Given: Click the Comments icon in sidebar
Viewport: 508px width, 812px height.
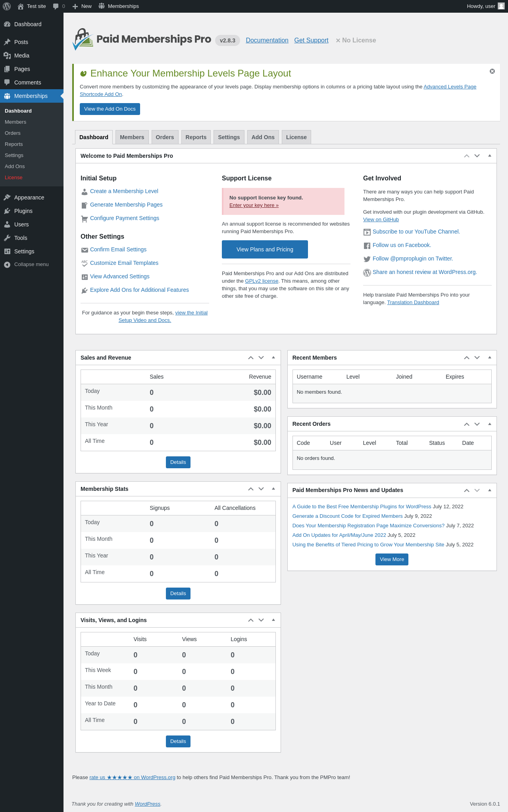Looking at the screenshot, I should 7,82.
